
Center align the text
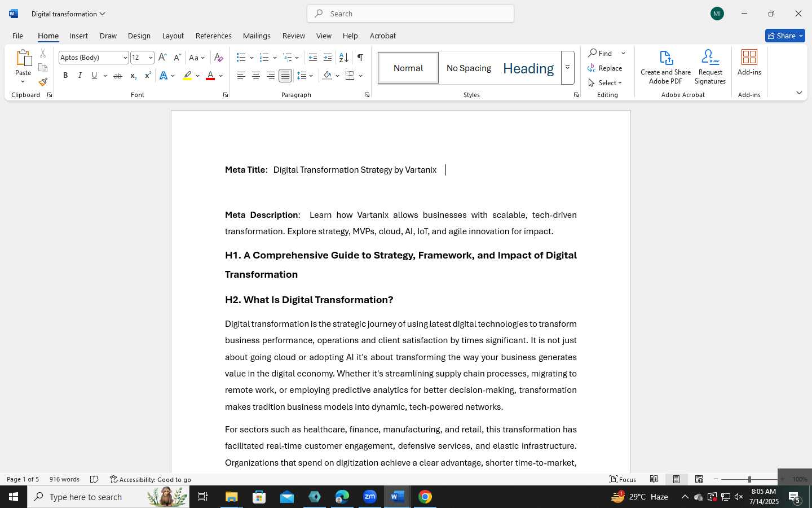[256, 76]
